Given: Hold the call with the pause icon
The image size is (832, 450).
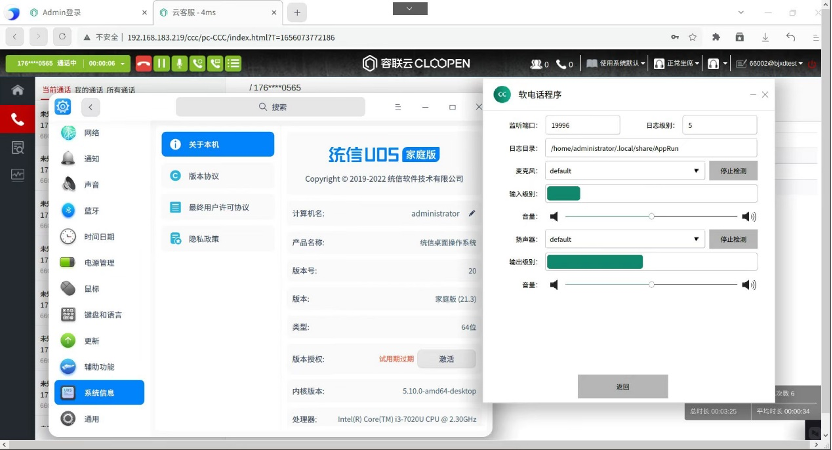Looking at the screenshot, I should coord(161,63).
